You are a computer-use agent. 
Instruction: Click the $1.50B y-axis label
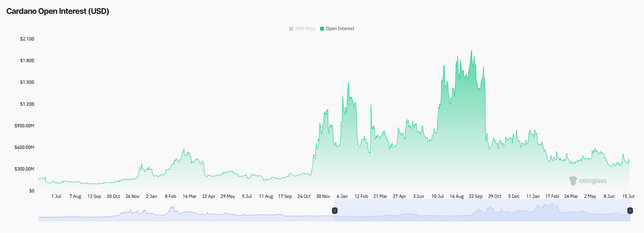pyautogui.click(x=27, y=82)
